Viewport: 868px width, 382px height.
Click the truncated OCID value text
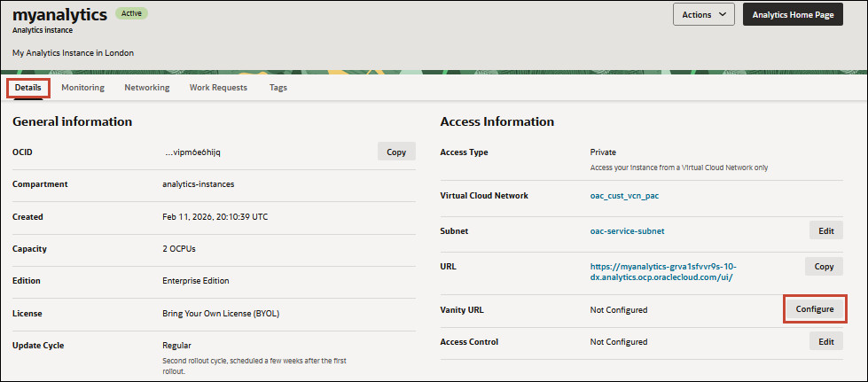point(192,152)
